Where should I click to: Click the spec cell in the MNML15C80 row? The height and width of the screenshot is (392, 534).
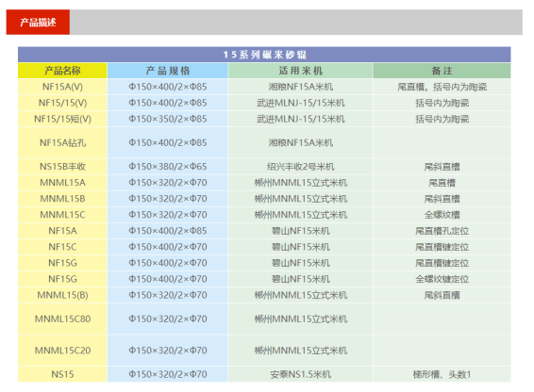click(168, 318)
